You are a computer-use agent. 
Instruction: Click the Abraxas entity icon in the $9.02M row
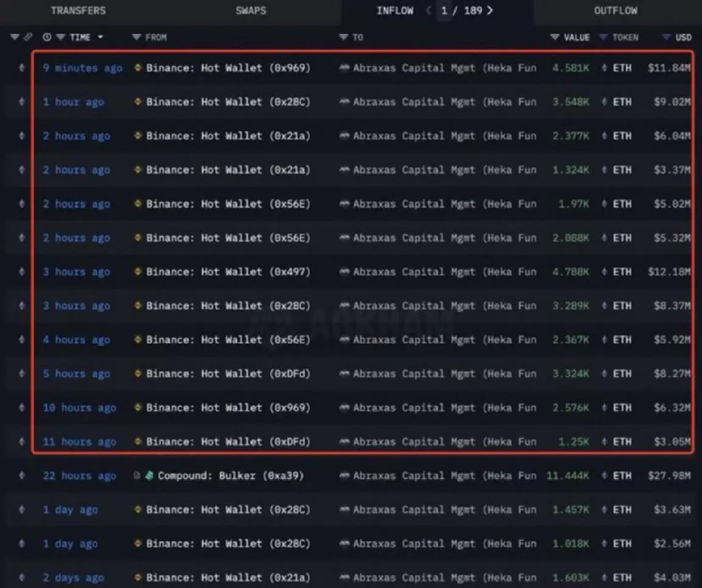click(x=344, y=102)
